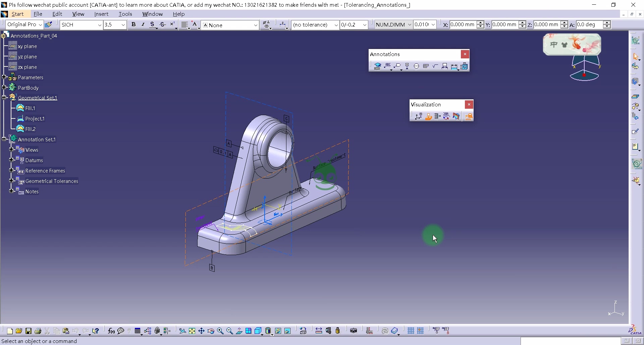The height and width of the screenshot is (345, 644).
Task: Click the Zoom In magnifier icon
Action: tap(220, 331)
